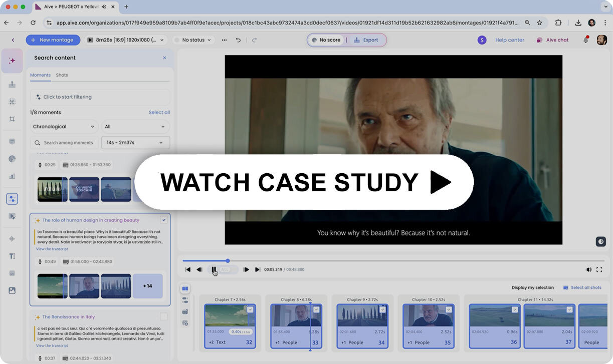Open the audio waveform icon in sidebar
The height and width of the screenshot is (364, 613).
point(12,239)
